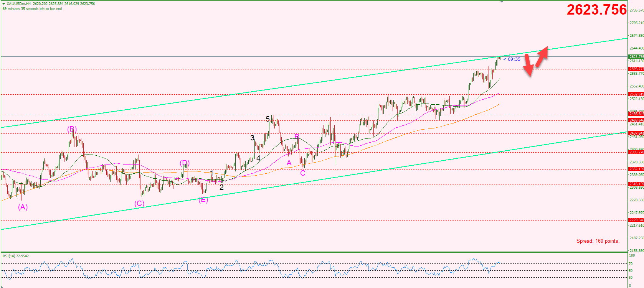Select the parenthesized (D) wave label

click(185, 163)
